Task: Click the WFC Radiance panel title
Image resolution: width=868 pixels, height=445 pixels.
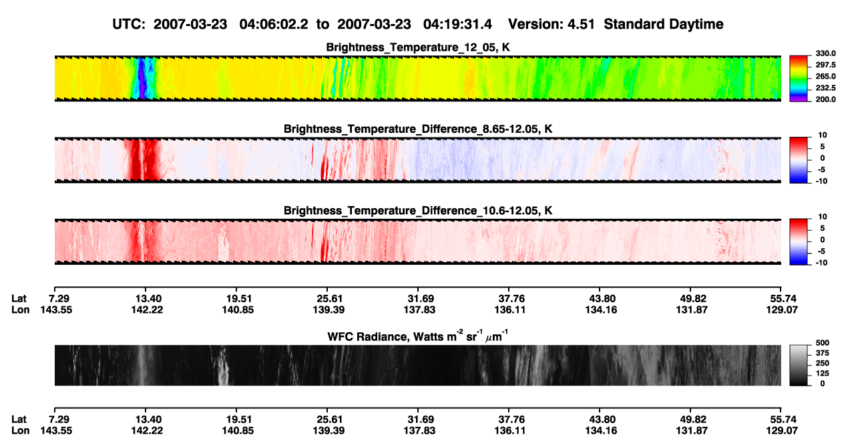Action: (x=418, y=336)
